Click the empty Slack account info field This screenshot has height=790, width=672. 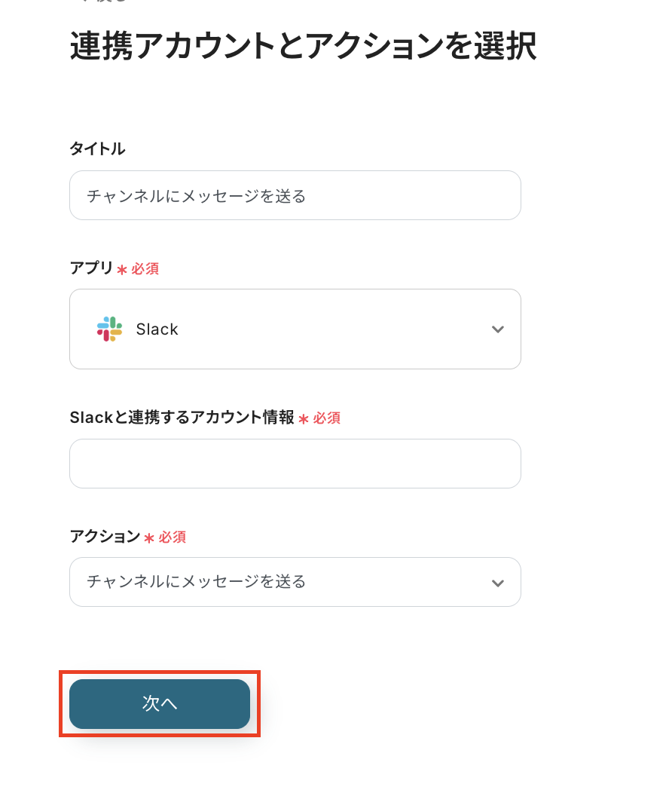tap(295, 464)
